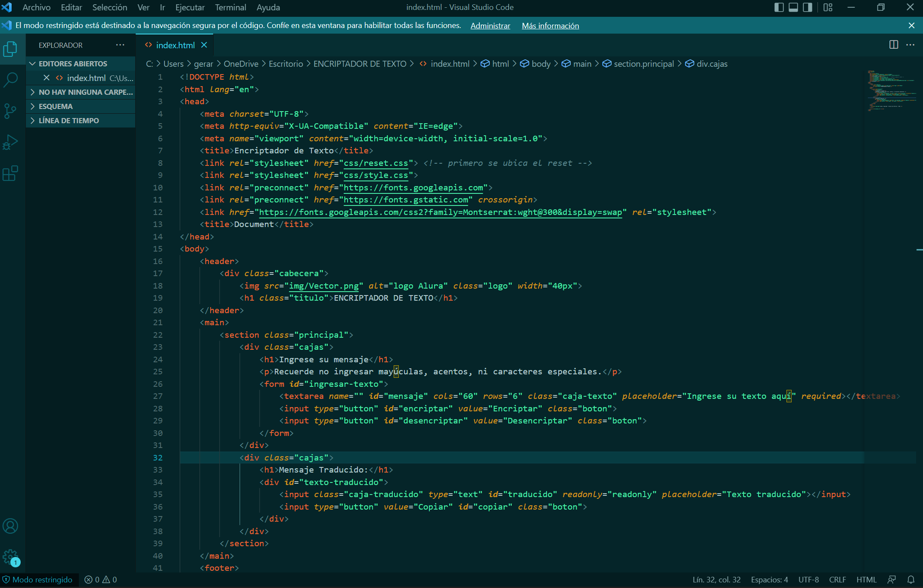
Task: Open the Manage gear menu
Action: point(10,557)
